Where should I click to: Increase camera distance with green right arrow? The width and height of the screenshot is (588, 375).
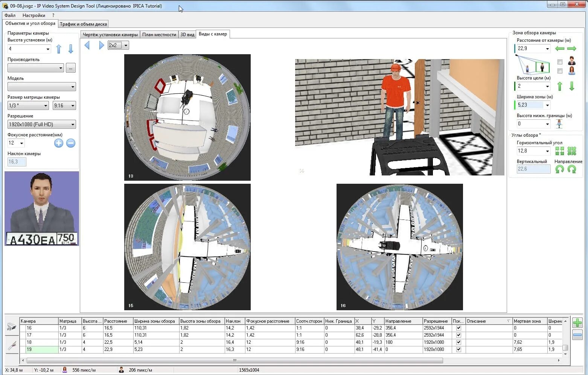pyautogui.click(x=572, y=49)
